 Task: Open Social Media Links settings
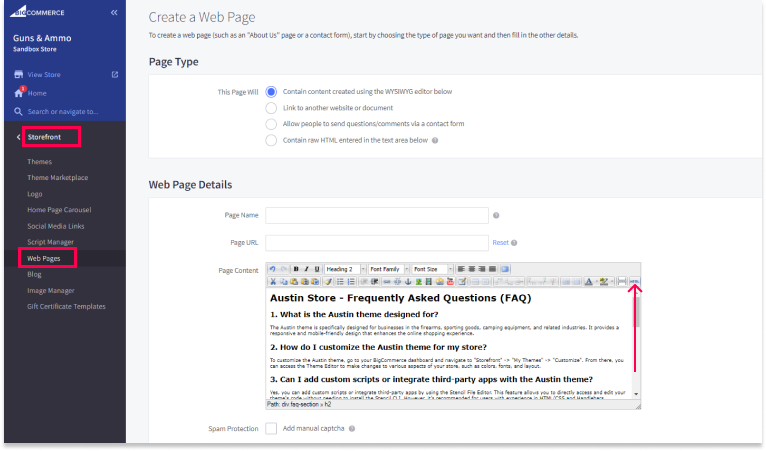pyautogui.click(x=56, y=226)
